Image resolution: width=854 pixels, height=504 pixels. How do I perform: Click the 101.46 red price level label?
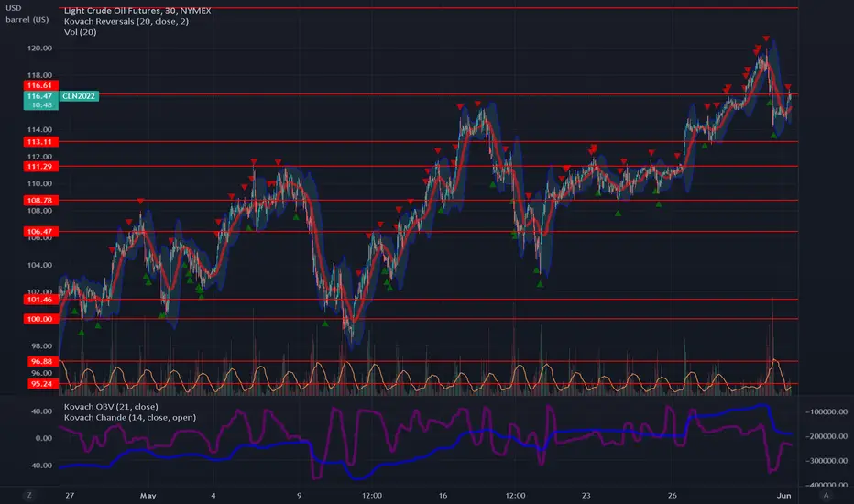click(x=40, y=299)
